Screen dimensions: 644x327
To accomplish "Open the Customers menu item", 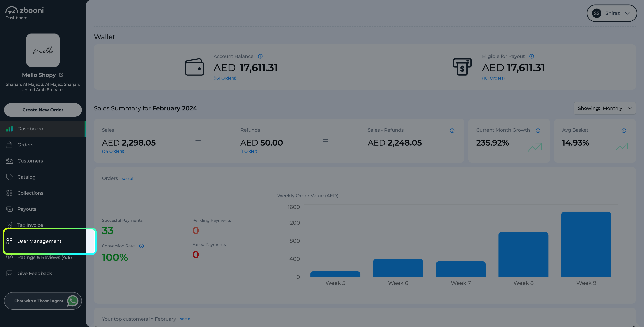I will pyautogui.click(x=42, y=161).
